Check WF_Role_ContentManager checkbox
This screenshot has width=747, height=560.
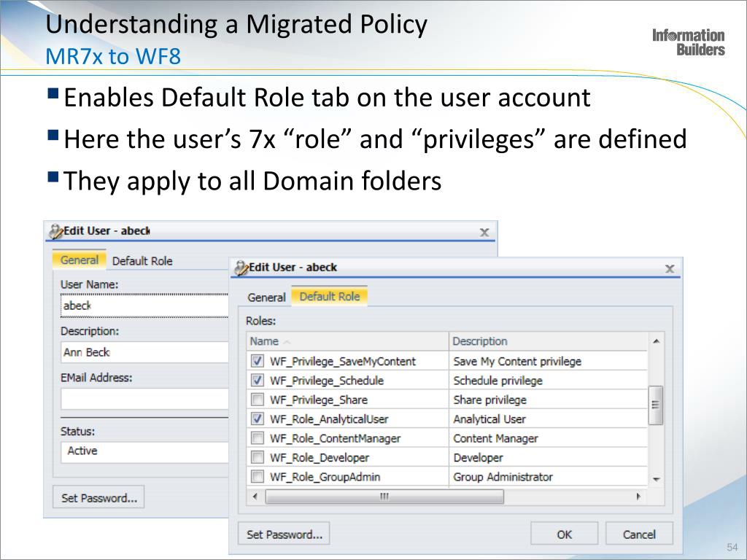tap(258, 437)
